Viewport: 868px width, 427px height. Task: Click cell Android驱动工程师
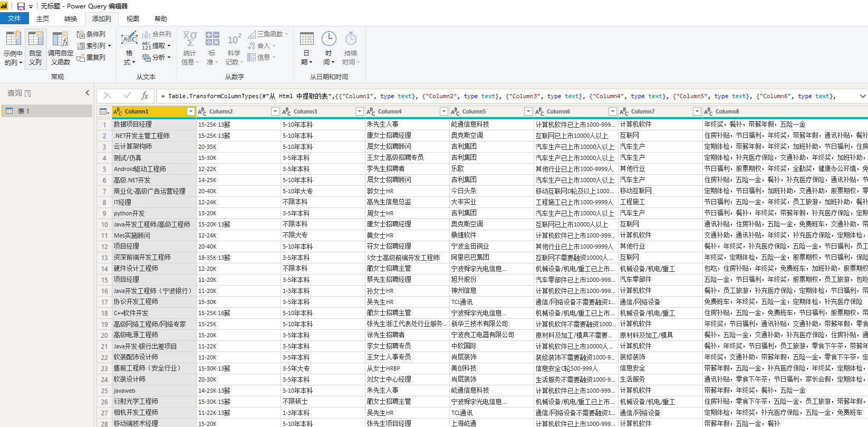tap(154, 169)
